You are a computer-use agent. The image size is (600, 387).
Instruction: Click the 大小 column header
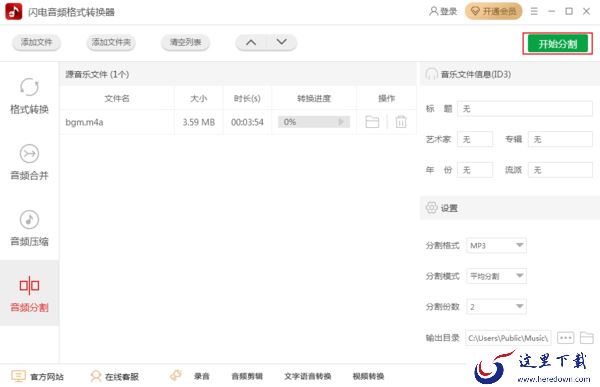199,98
